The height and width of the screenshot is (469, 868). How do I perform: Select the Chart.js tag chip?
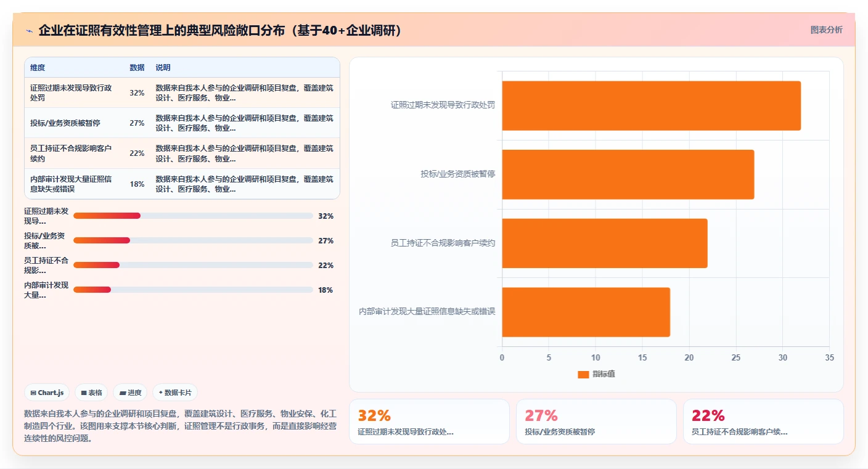47,393
